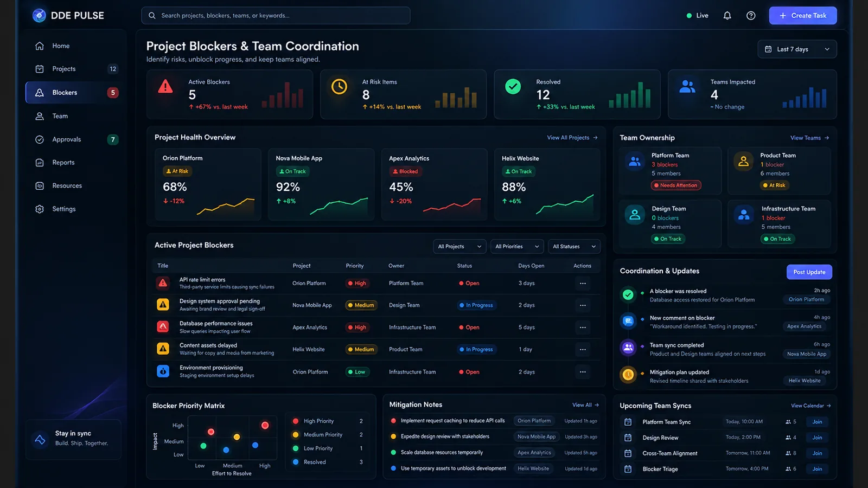868x488 pixels.
Task: Click the Mitigation plan updated clock icon
Action: click(628, 375)
